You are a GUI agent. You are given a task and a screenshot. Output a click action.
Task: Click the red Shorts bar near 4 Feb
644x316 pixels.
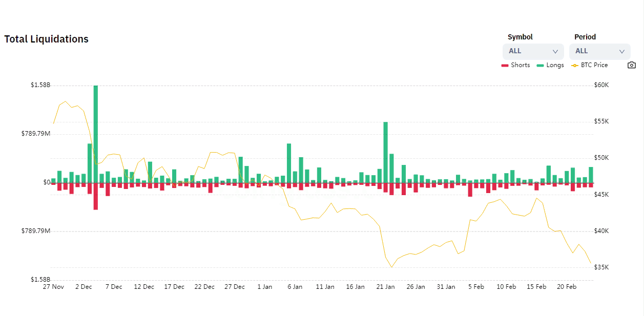pyautogui.click(x=470, y=189)
